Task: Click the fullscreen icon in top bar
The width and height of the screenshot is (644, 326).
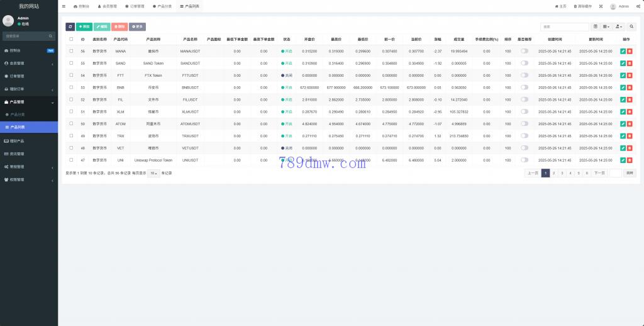Action: (x=601, y=6)
